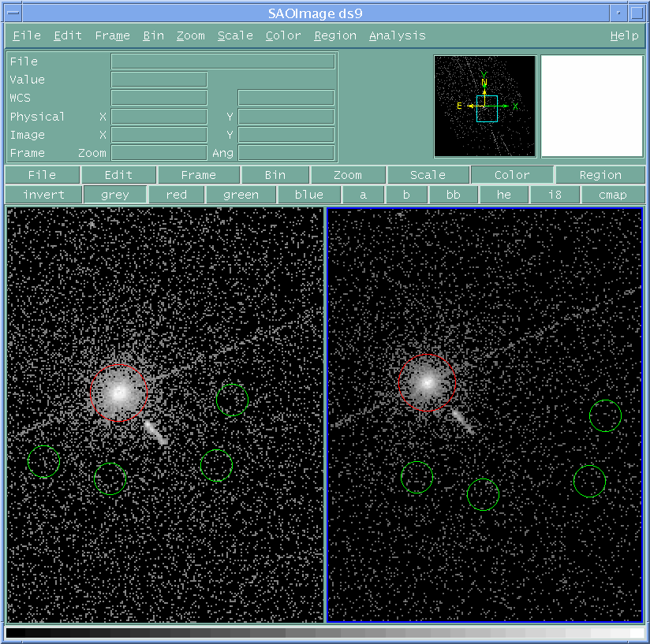This screenshot has width=650, height=644.
Task: Select the green colormap
Action: point(241,195)
